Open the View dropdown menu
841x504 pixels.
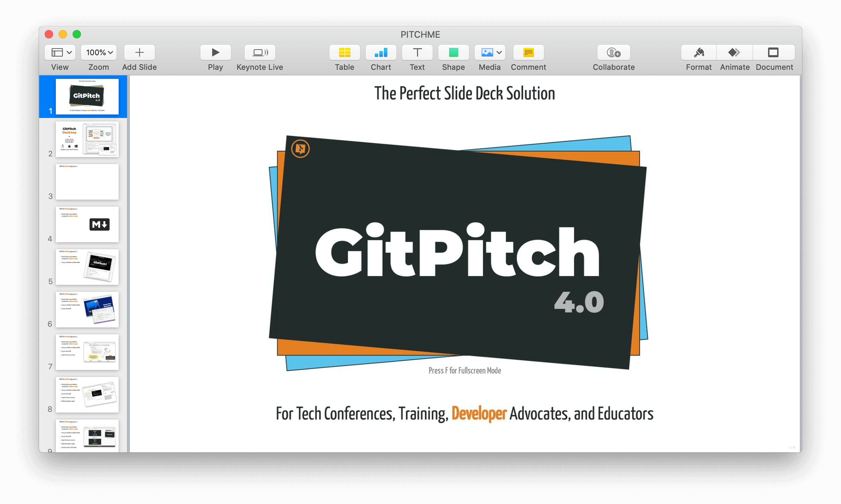(60, 52)
